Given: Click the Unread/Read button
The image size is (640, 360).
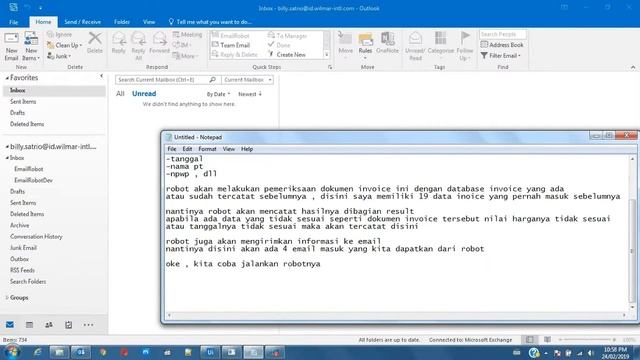Looking at the screenshot, I should [x=415, y=46].
